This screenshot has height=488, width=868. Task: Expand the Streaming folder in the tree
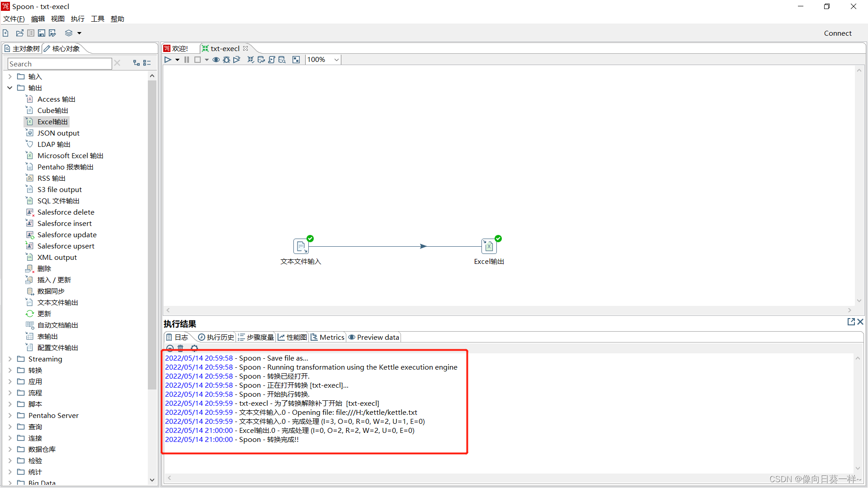(x=9, y=359)
